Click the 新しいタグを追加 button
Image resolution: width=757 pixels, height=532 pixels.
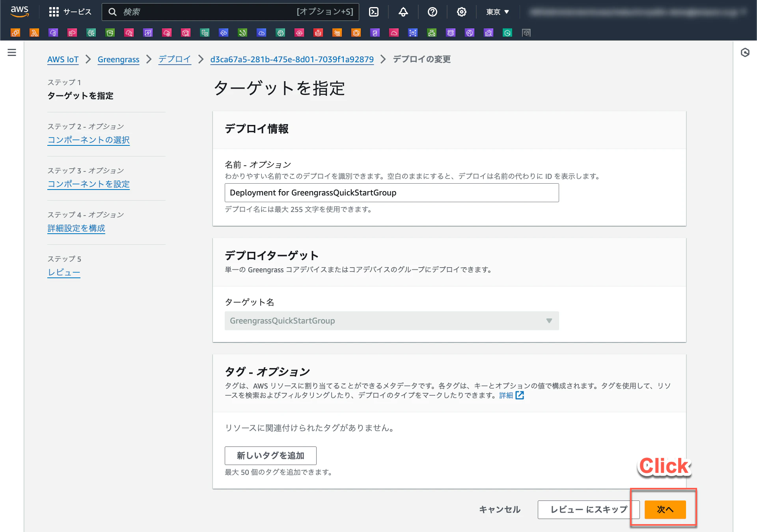pyautogui.click(x=270, y=456)
